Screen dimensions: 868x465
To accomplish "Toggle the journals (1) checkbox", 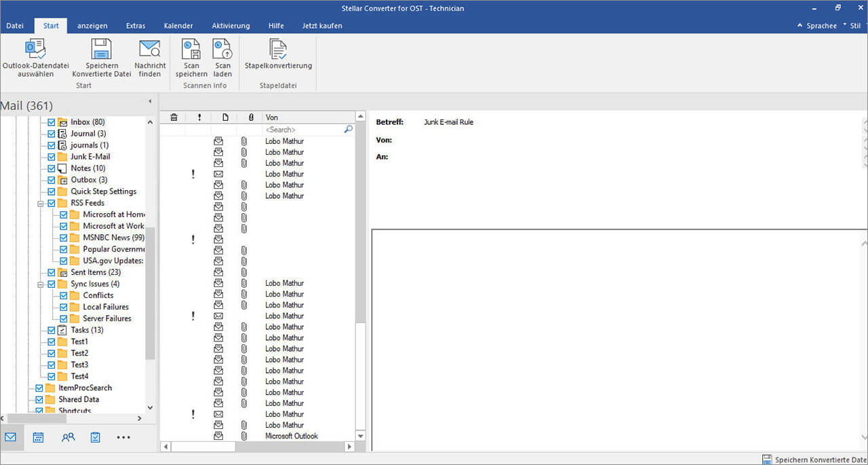I will pyautogui.click(x=51, y=145).
